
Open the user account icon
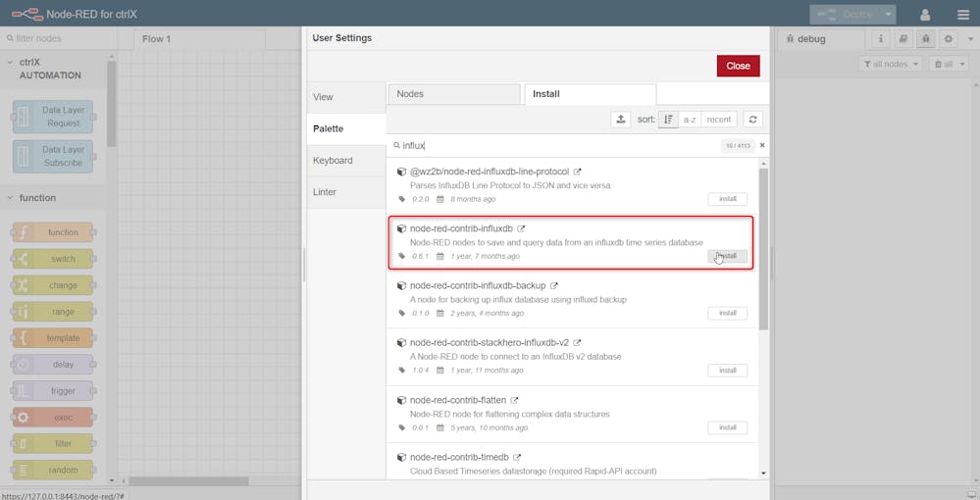(x=925, y=14)
